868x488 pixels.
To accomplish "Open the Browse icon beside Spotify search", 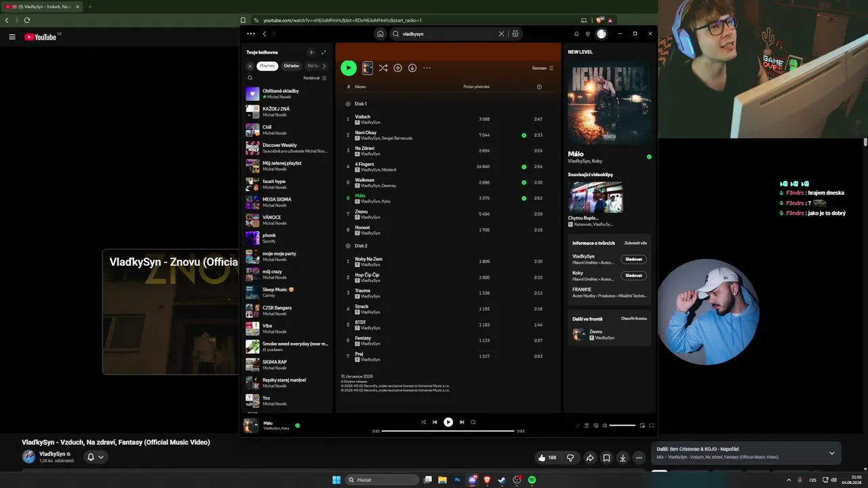I will click(x=515, y=34).
